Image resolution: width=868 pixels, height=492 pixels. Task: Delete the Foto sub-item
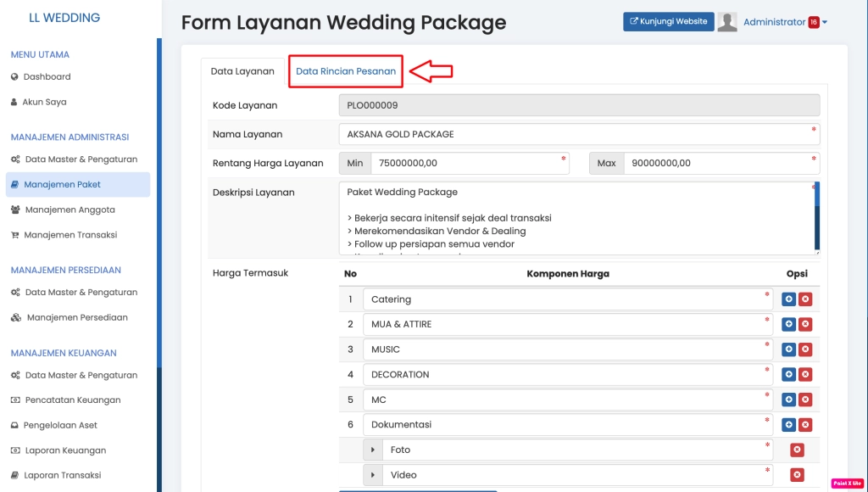tap(797, 450)
